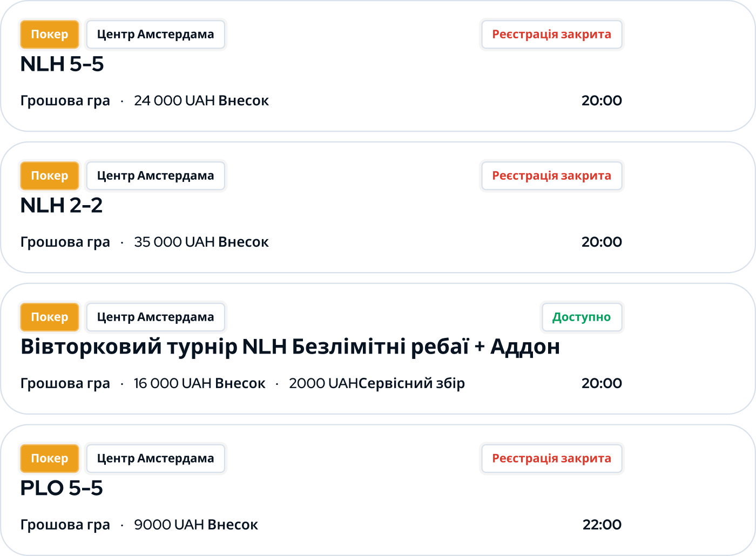Click Покер badge on the Вівторковий турнір card
This screenshot has height=556, width=756.
pyautogui.click(x=49, y=317)
